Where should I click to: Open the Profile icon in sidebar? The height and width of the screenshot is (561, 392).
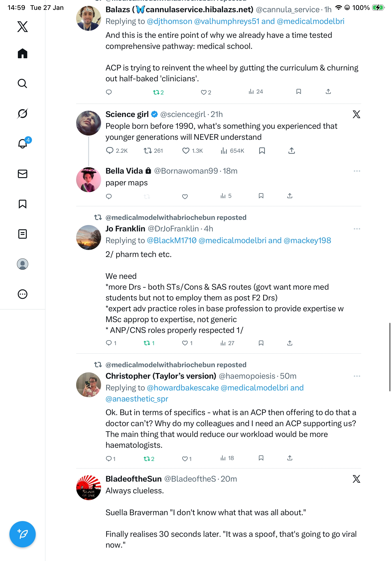23,264
